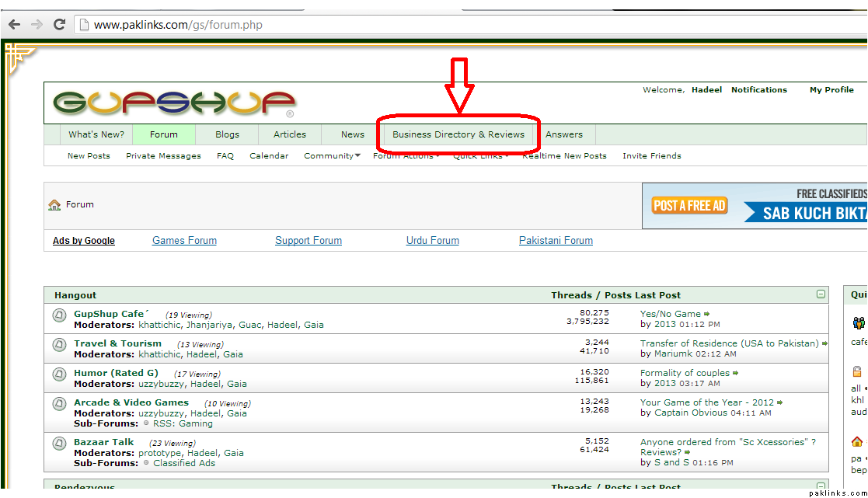Open the Private Messages link
The image size is (868, 498).
point(163,156)
